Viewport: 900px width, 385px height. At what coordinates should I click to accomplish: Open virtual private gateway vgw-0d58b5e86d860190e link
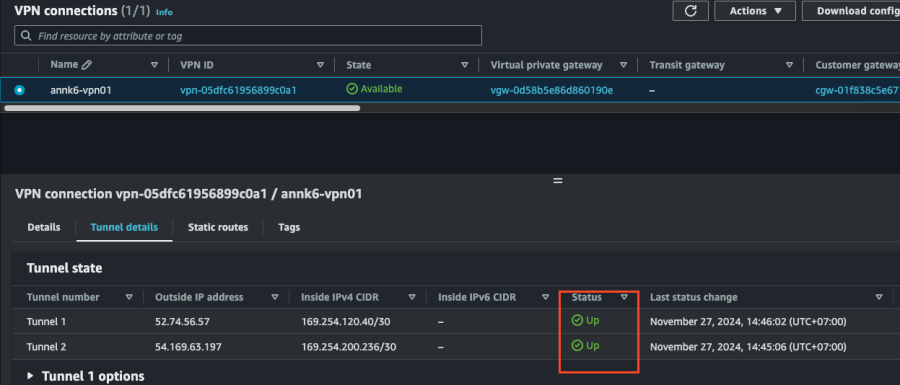[x=552, y=90]
